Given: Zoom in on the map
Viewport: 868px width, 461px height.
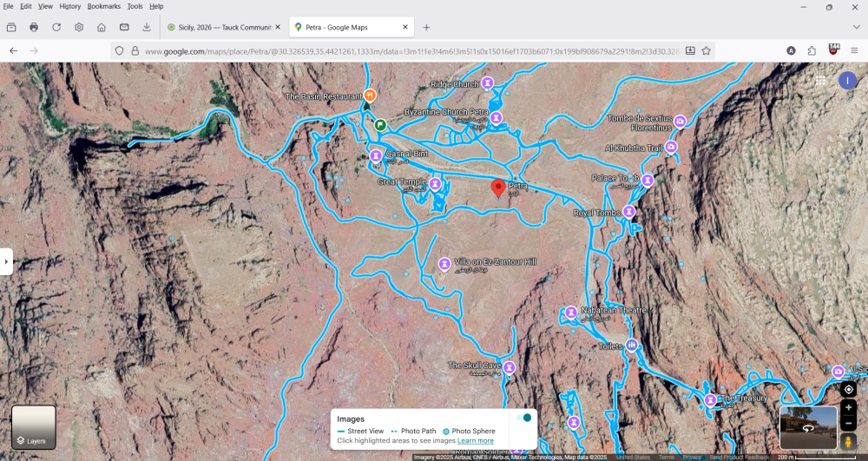Looking at the screenshot, I should point(849,407).
